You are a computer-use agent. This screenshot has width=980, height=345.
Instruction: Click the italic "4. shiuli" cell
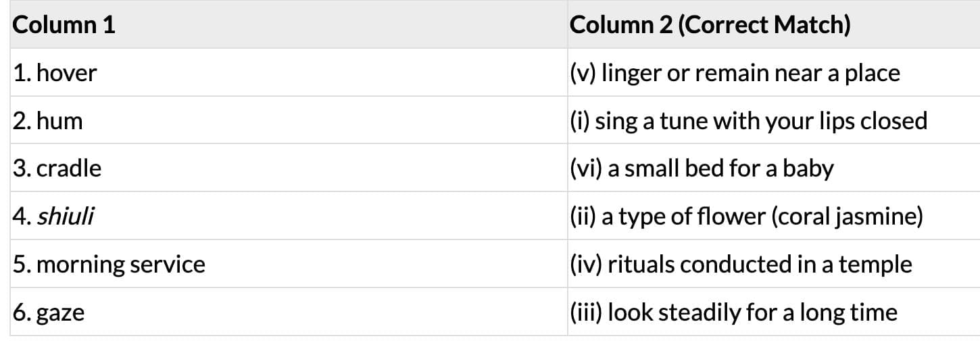(x=53, y=216)
